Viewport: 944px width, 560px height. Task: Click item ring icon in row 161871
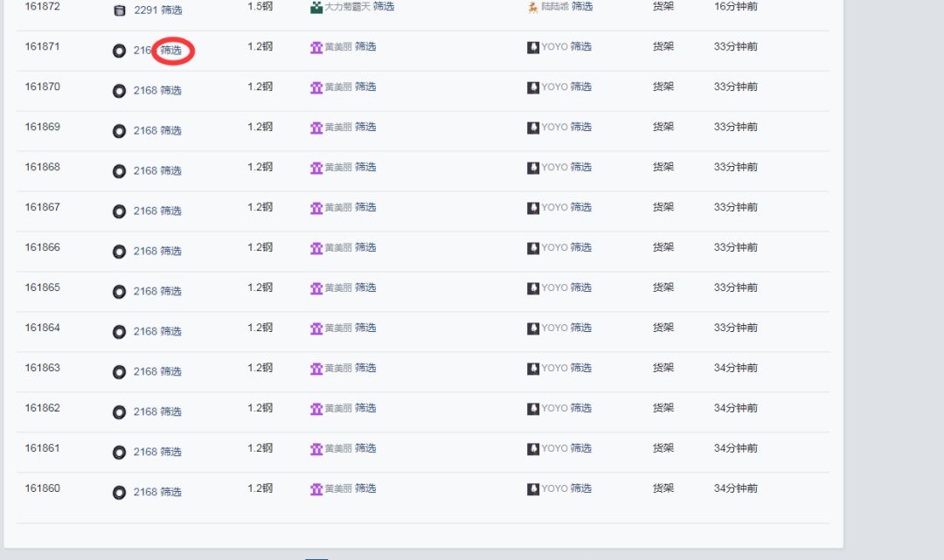(x=119, y=51)
